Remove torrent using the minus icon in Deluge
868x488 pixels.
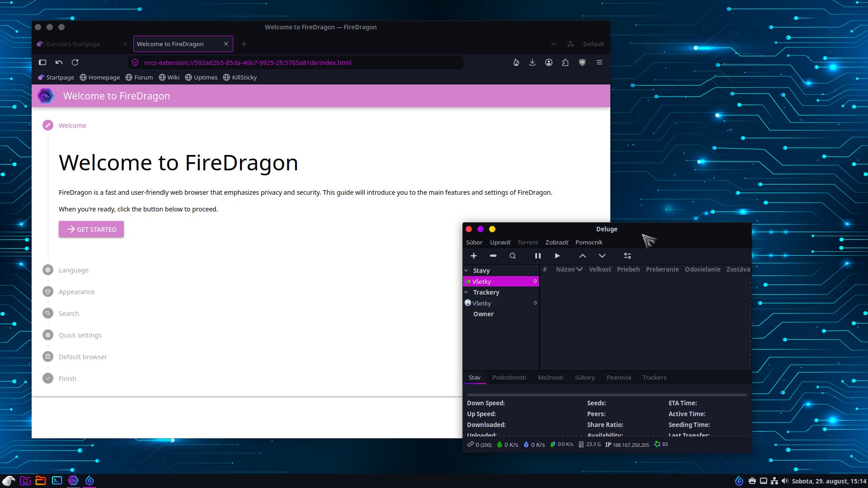[x=493, y=256]
